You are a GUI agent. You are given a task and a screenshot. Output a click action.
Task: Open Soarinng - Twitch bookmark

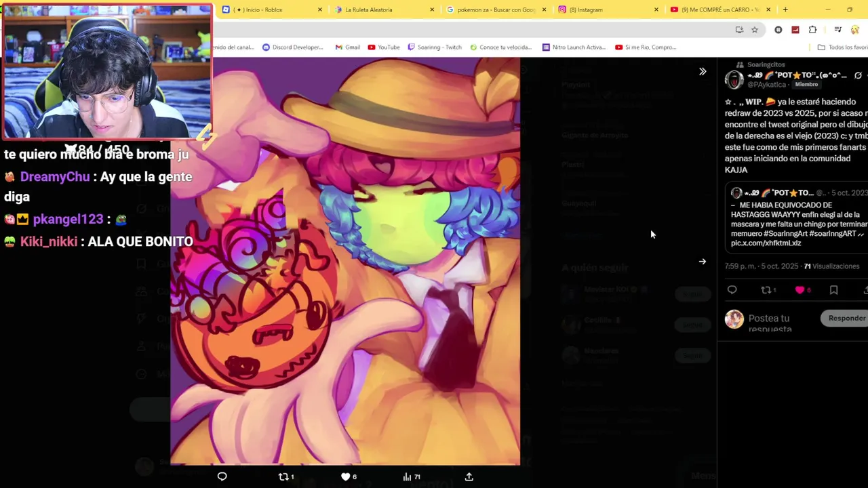435,47
